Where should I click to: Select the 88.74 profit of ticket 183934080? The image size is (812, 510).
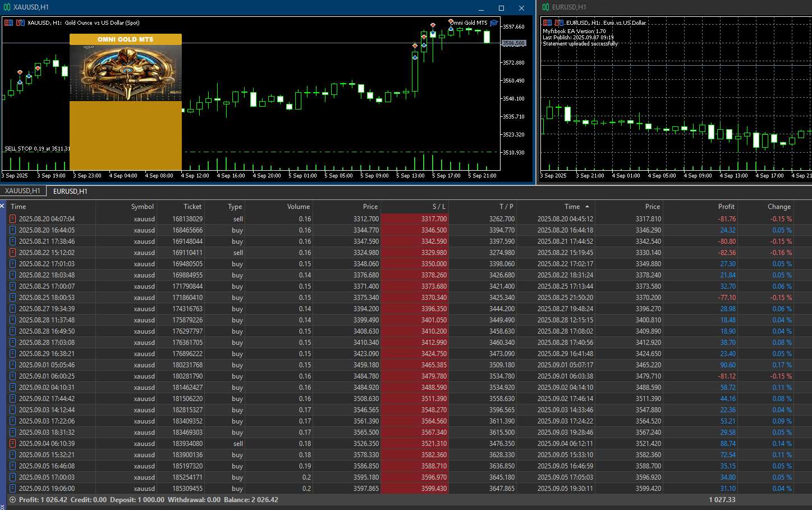(x=728, y=444)
